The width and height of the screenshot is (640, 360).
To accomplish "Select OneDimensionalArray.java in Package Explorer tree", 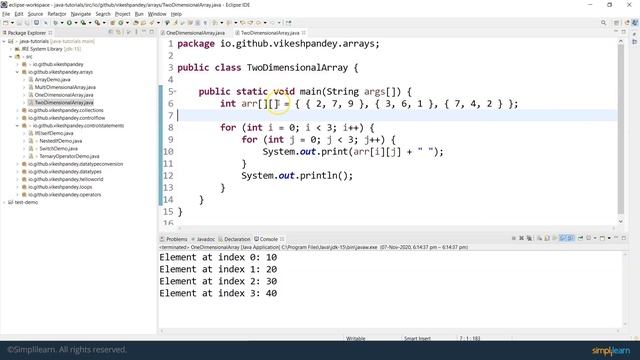I will tap(64, 95).
